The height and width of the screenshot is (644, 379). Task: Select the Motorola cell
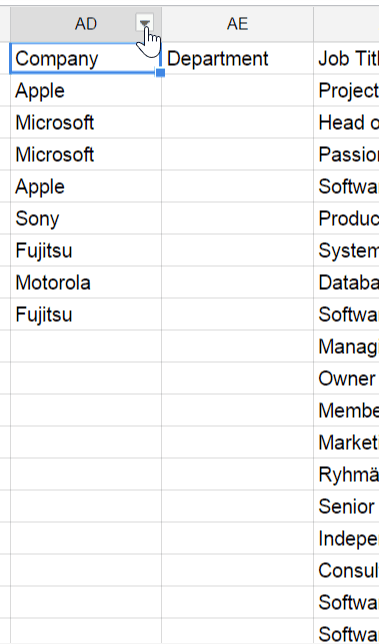(x=85, y=283)
